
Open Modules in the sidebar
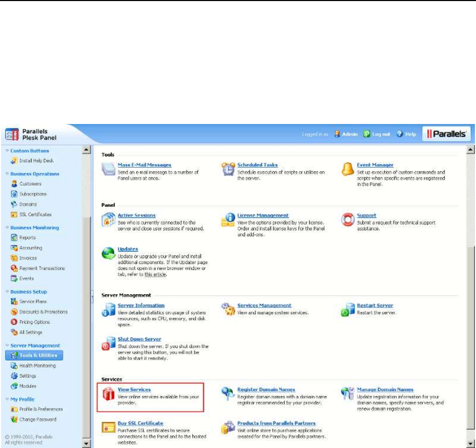[x=28, y=386]
